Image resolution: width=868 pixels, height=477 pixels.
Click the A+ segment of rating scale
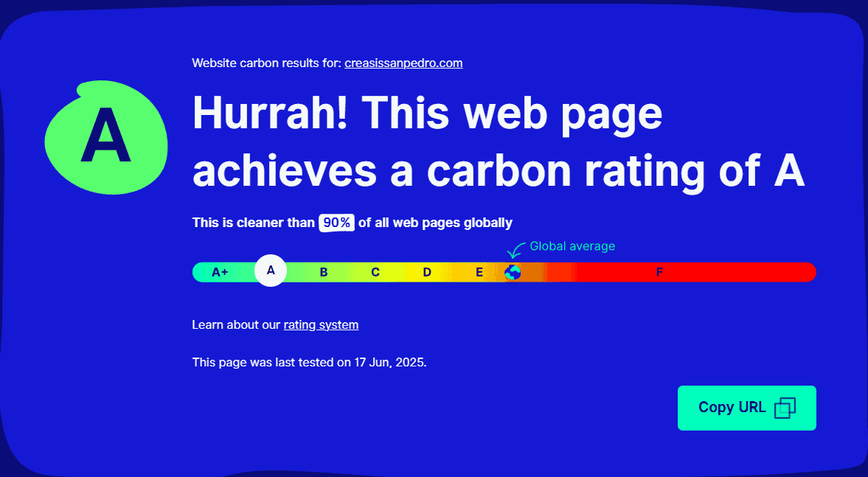point(220,272)
